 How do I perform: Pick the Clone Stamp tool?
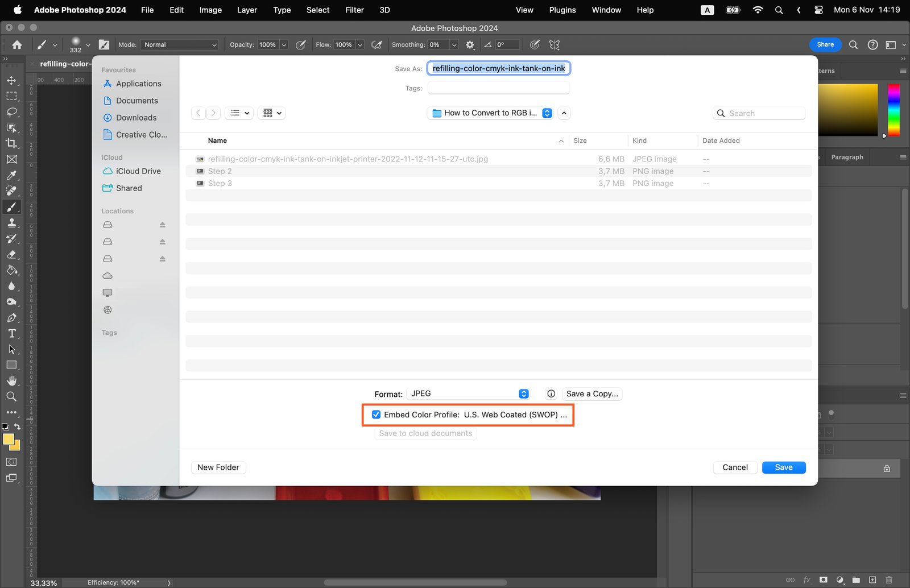point(11,223)
